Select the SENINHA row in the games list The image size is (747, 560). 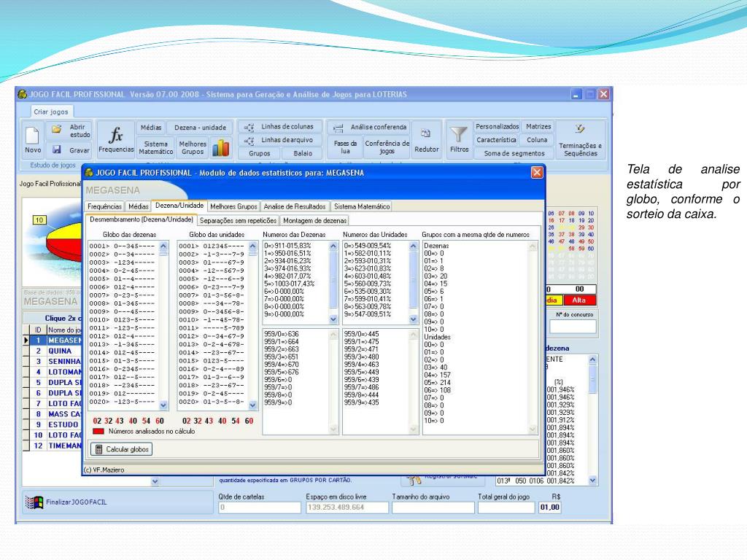click(x=55, y=362)
